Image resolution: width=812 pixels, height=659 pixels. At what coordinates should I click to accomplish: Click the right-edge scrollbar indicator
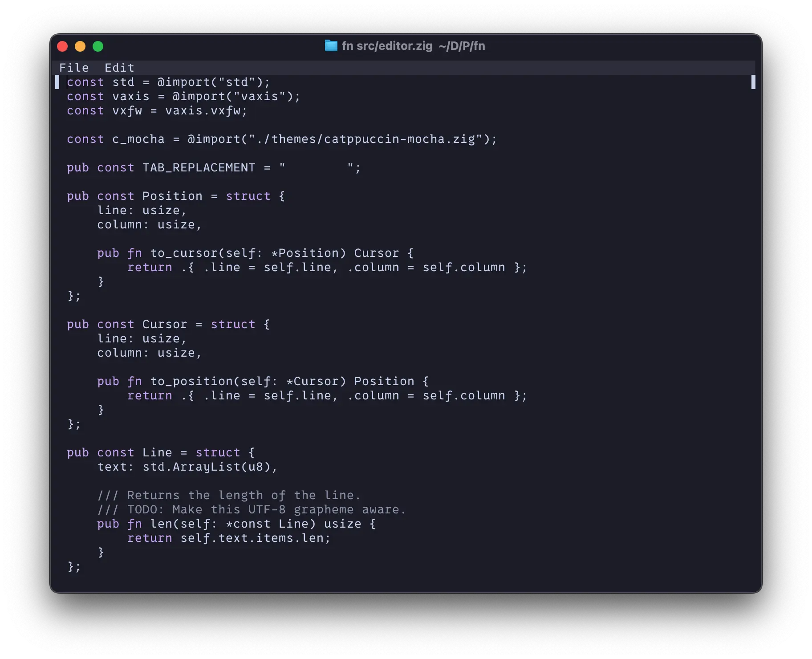tap(753, 82)
